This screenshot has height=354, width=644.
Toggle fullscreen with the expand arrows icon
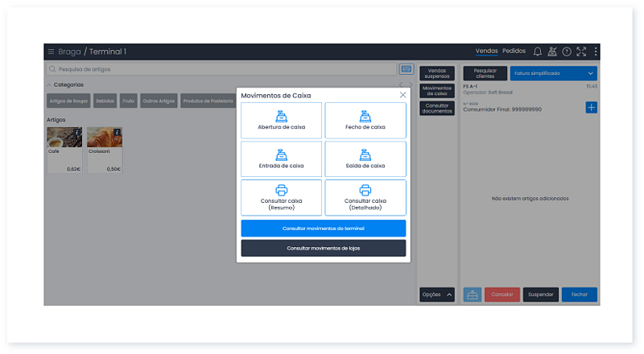pyautogui.click(x=581, y=51)
